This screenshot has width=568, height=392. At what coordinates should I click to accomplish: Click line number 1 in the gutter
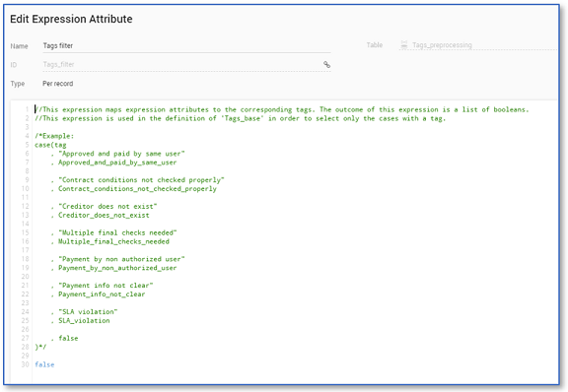(x=28, y=109)
